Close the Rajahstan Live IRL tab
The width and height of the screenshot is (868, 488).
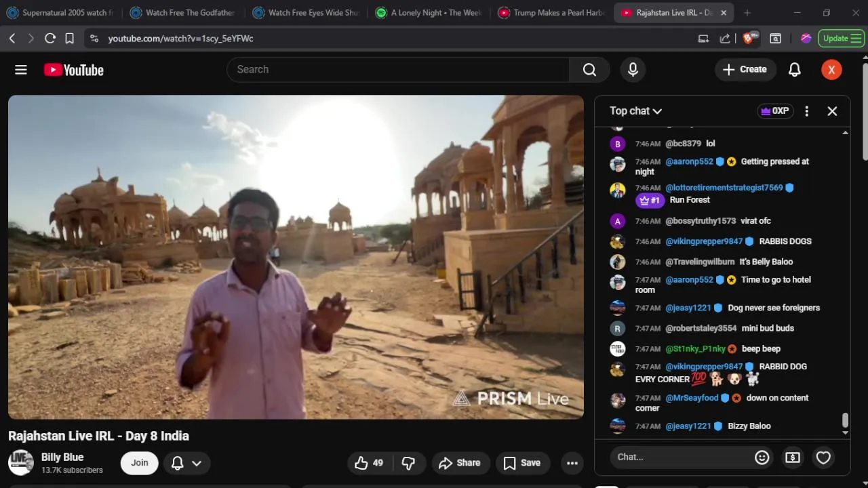[724, 13]
